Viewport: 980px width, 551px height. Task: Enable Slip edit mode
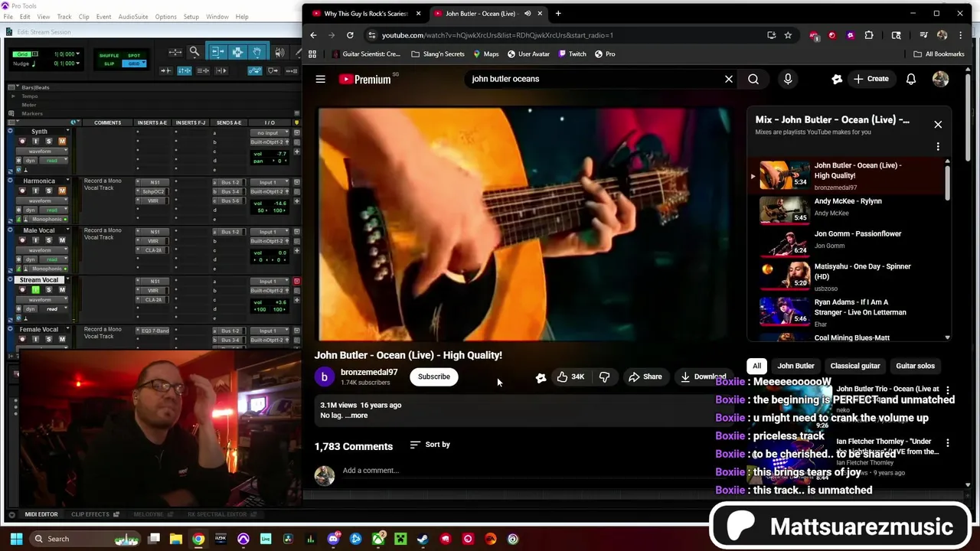(109, 64)
